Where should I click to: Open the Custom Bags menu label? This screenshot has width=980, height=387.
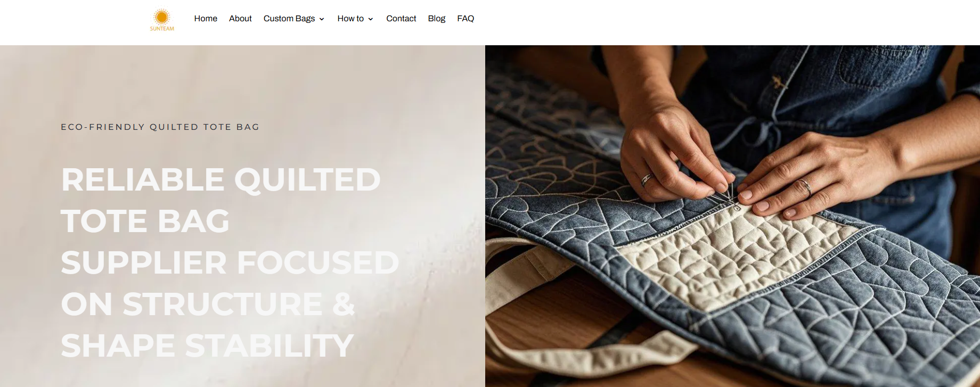(x=289, y=19)
